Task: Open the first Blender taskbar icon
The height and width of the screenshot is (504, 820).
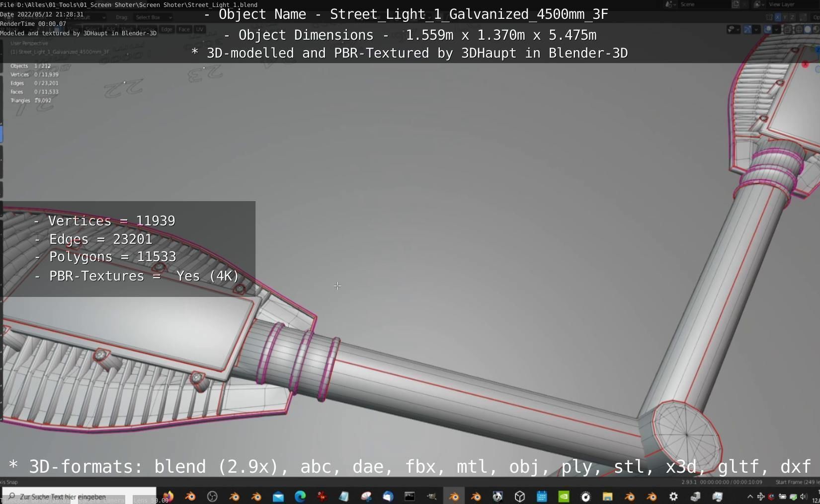Action: (190, 496)
